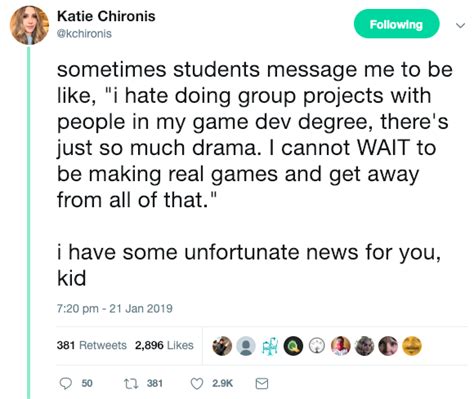
Task: Click the retweet arrows icon
Action: [129, 384]
